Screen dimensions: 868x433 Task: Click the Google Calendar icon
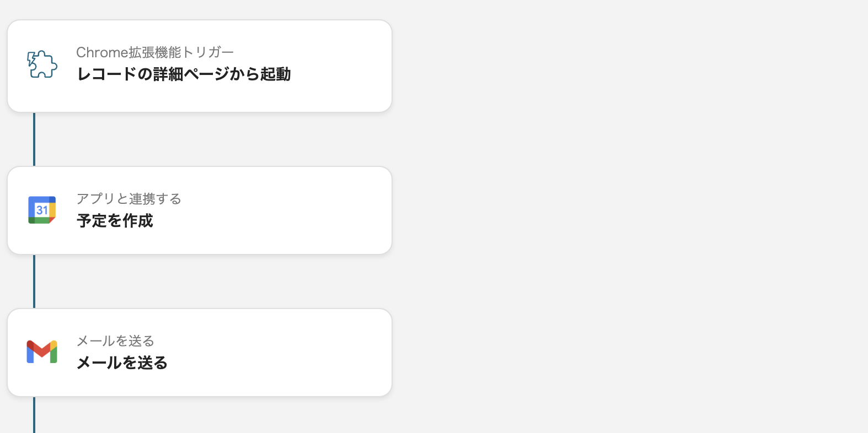coord(42,210)
